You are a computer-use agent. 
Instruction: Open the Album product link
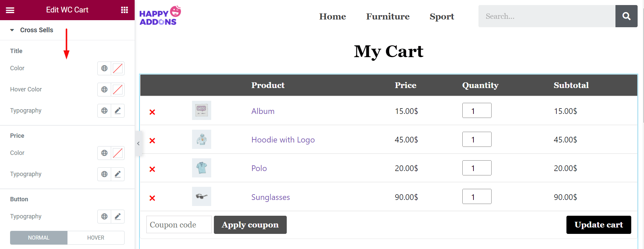coord(263,111)
